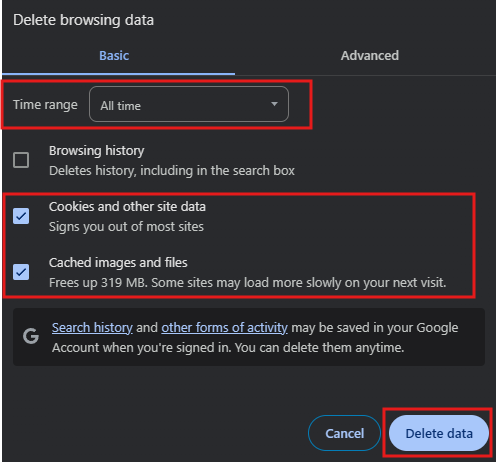Cancel the delete browsing data dialog
Viewport: 496px width, 462px height.
tap(344, 433)
